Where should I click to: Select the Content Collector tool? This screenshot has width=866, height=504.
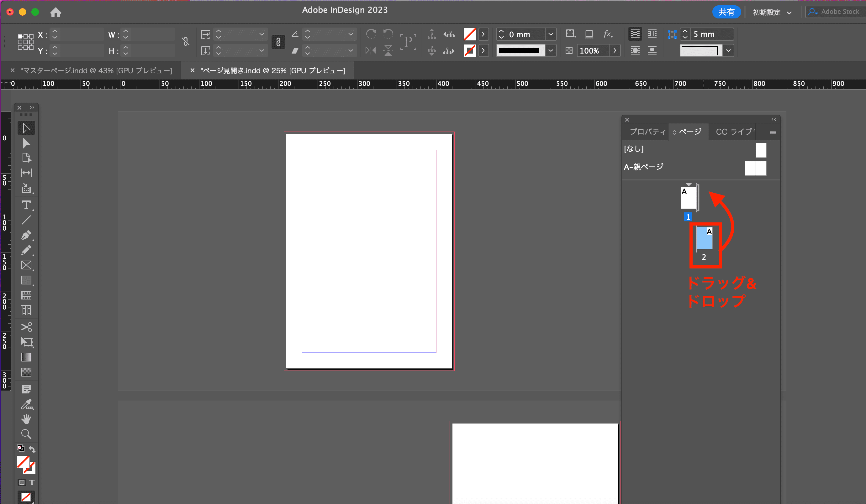[26, 188]
